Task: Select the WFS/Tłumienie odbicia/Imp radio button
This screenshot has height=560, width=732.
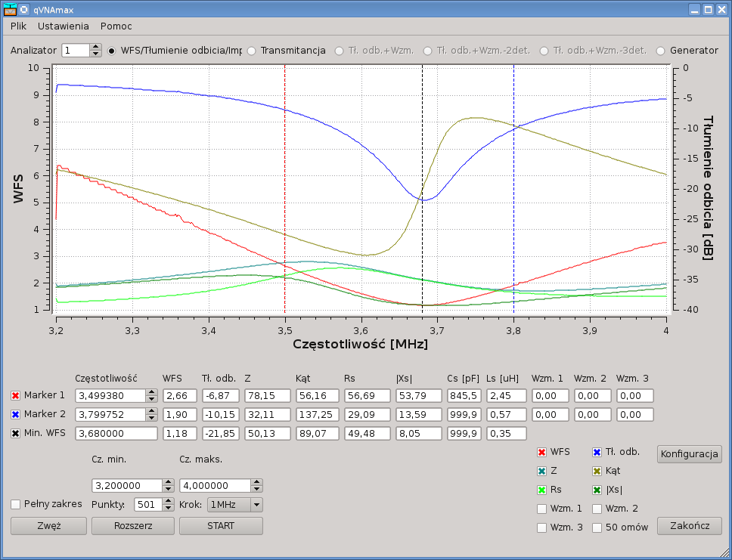Action: (111, 51)
